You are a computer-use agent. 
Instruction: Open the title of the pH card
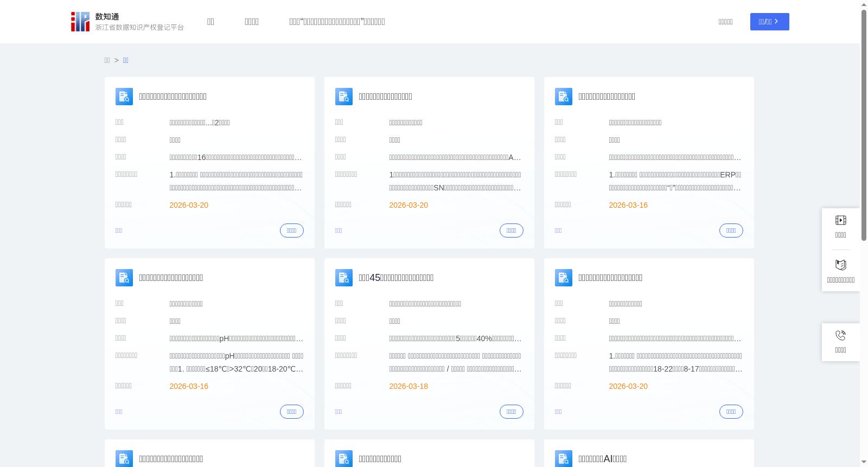(171, 278)
